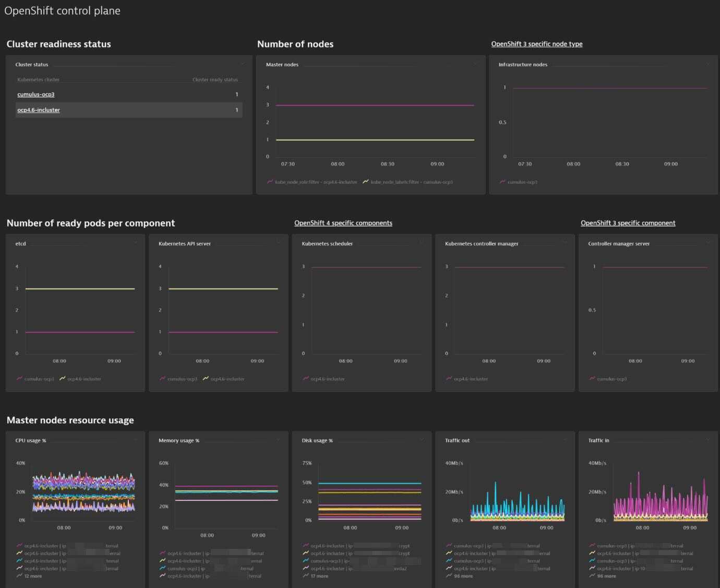The height and width of the screenshot is (588, 720).
Task: Show 12 more series in CPU usage legend
Action: point(29,576)
